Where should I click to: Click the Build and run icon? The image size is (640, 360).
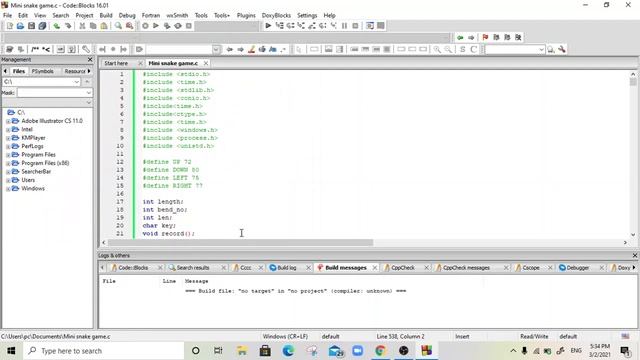click(167, 26)
